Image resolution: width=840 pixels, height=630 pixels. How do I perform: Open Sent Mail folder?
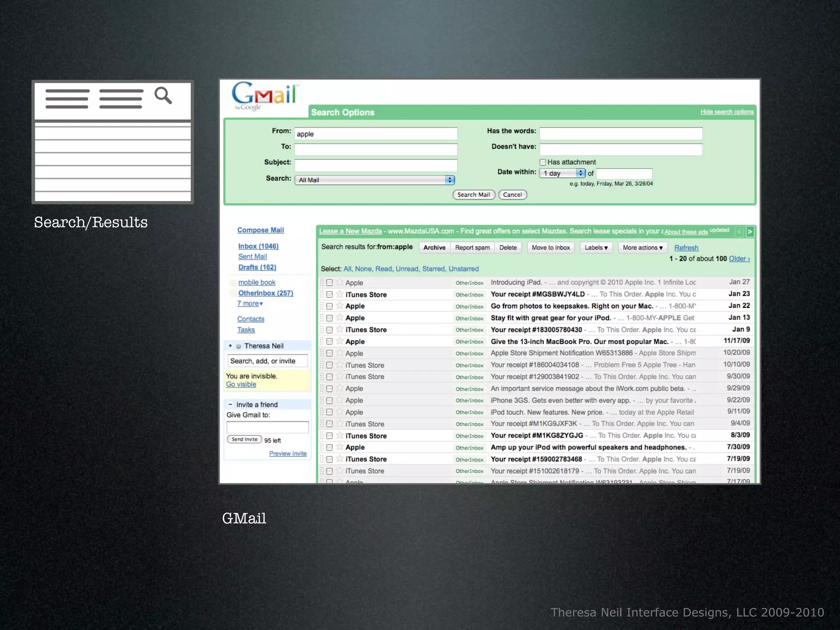pyautogui.click(x=253, y=256)
